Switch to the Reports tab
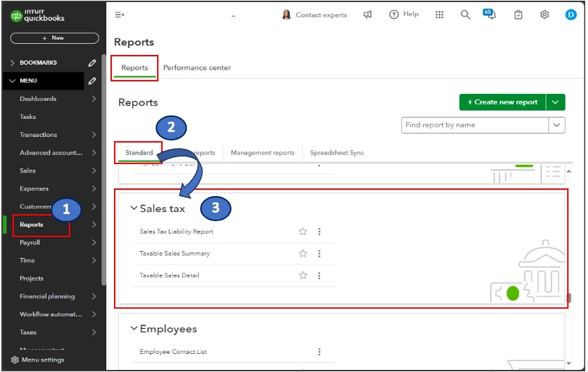The image size is (588, 372). tap(135, 68)
